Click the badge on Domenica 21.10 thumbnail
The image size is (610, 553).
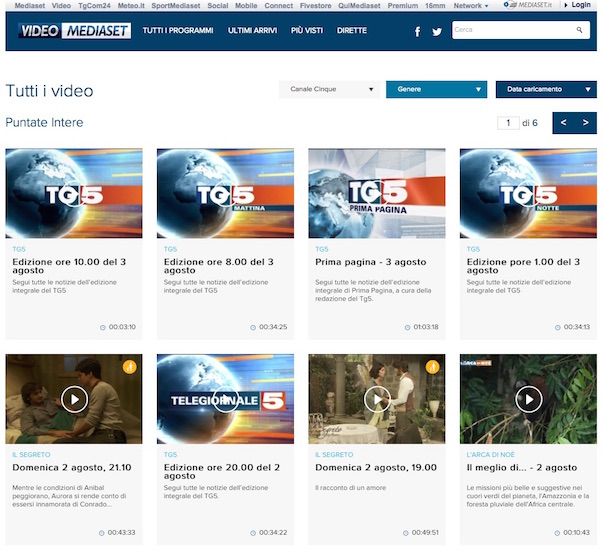click(130, 367)
